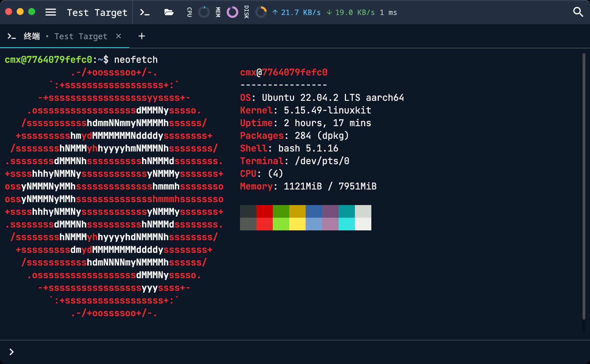Click the neofetch command text
The image size is (590, 364).
coord(136,60)
